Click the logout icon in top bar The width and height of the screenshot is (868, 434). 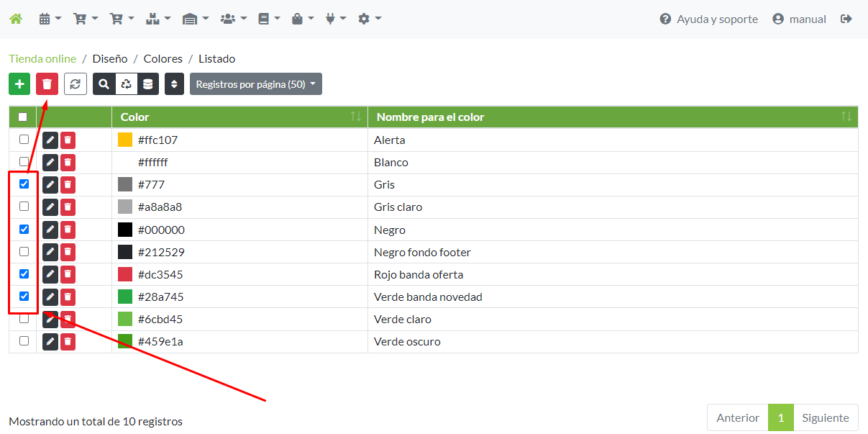tap(846, 19)
